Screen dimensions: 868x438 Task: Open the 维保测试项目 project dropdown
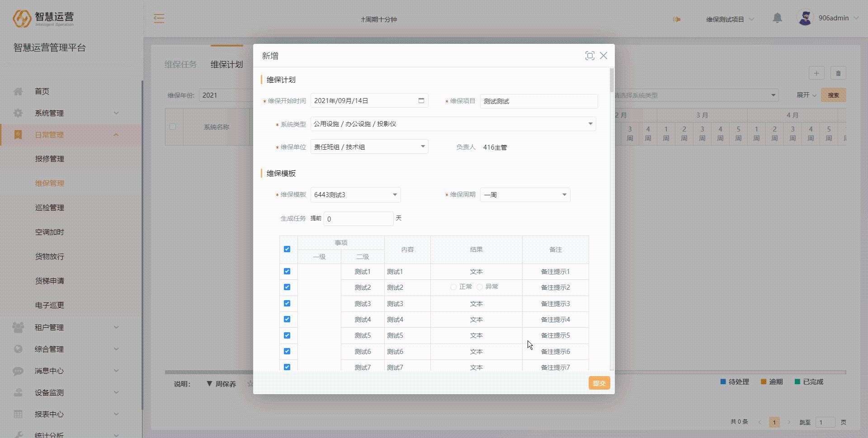tap(730, 19)
